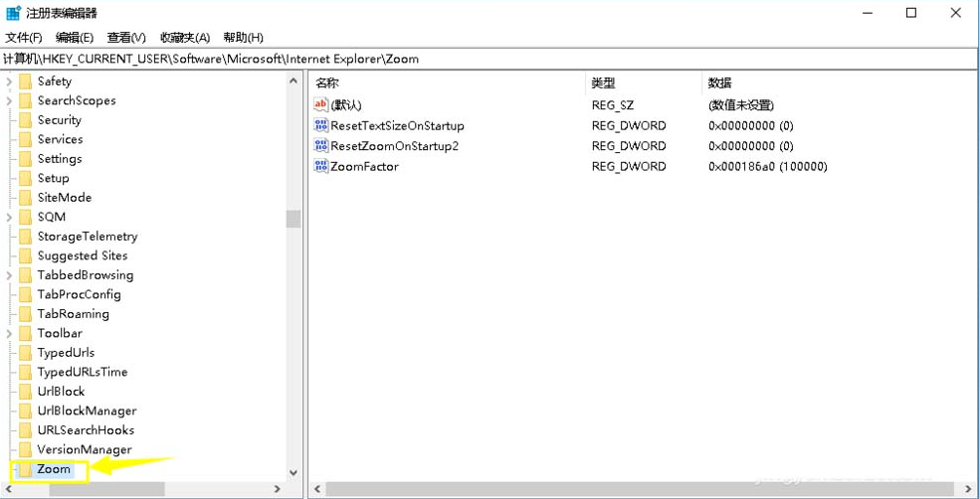This screenshot has width=980, height=499.
Task: Click the TabRoaming folder icon
Action: pos(25,313)
